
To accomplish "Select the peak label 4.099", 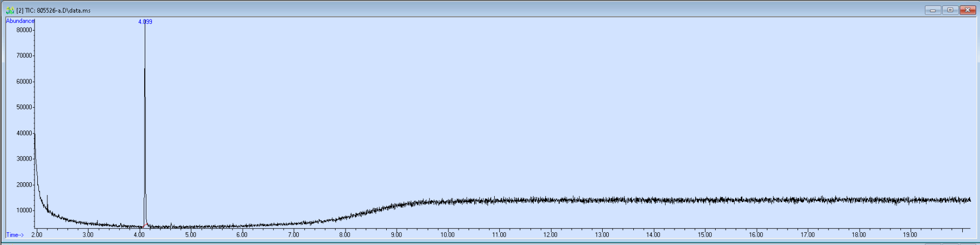I will click(145, 22).
